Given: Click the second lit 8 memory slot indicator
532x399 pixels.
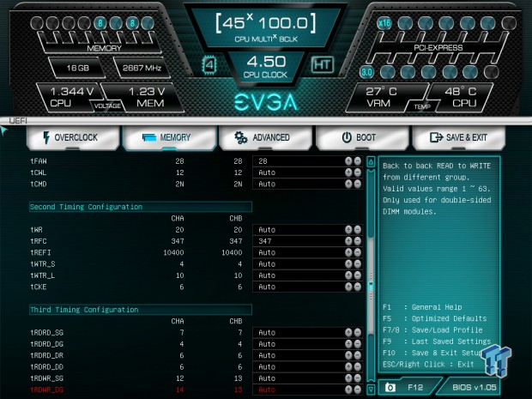Looking at the screenshot, I should click(132, 23).
